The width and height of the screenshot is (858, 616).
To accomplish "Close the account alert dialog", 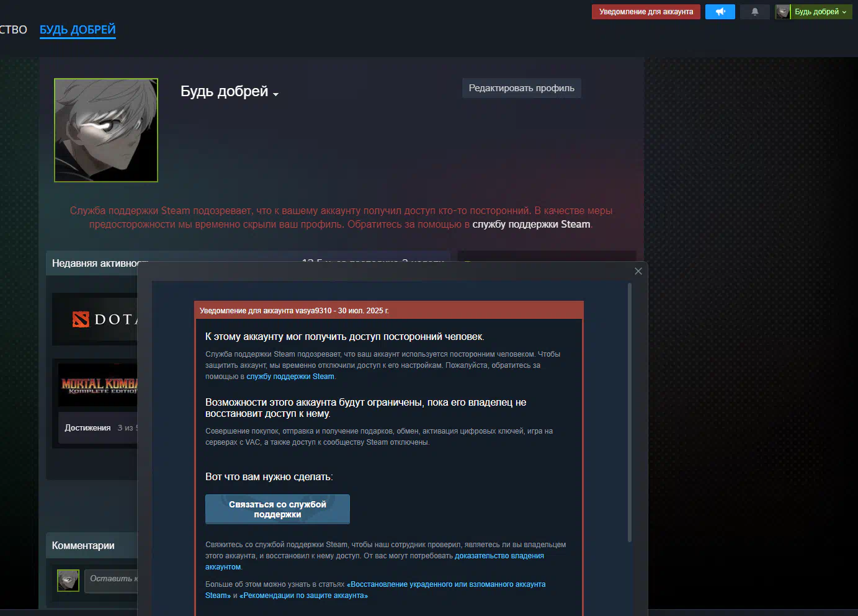I will point(638,271).
